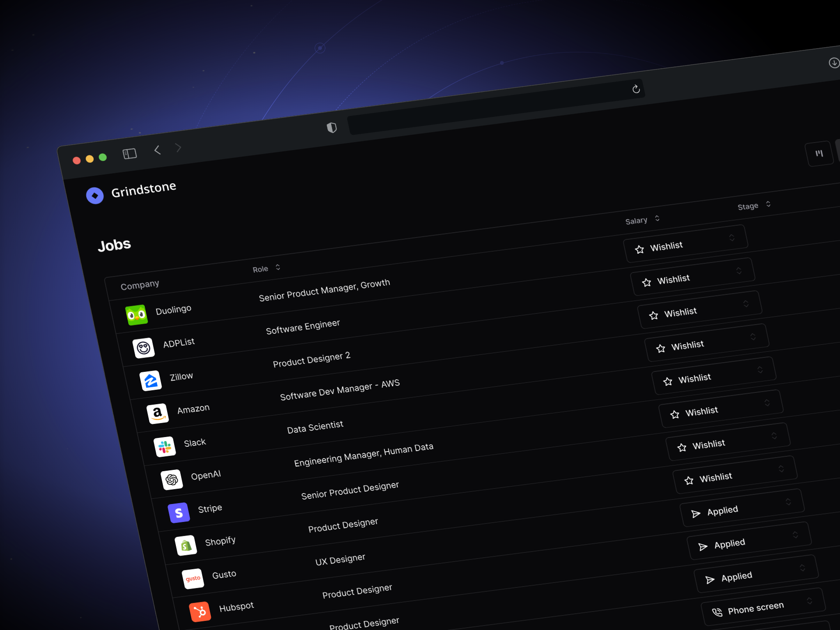840x630 pixels.
Task: Click the Hubspot company logo icon
Action: (x=200, y=612)
